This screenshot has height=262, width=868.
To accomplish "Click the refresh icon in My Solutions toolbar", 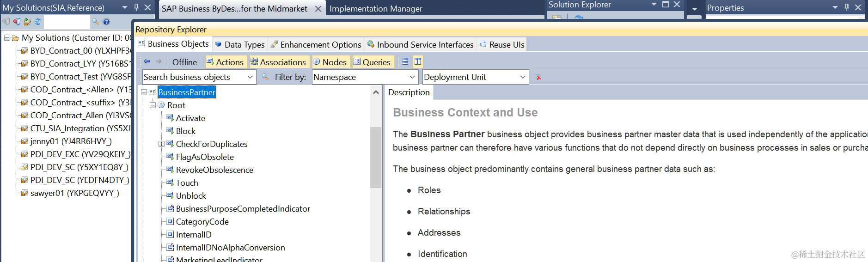I will [38, 22].
